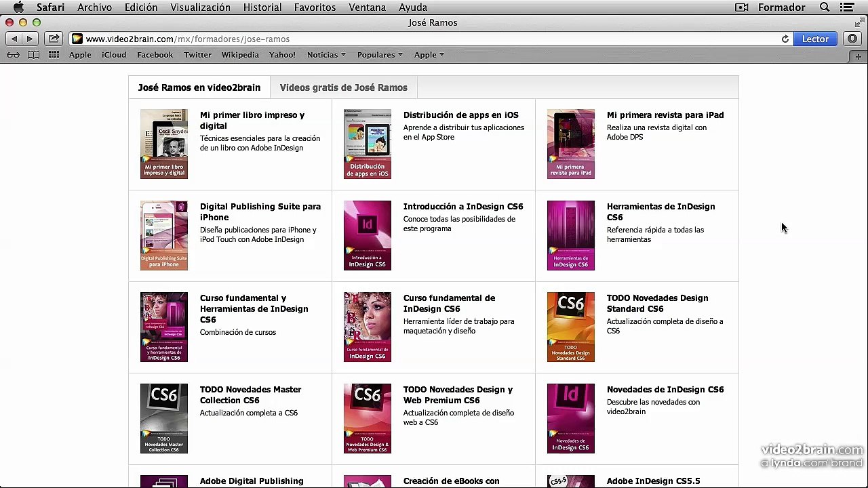Expand the Noticias bookmarks dropdown

pyautogui.click(x=326, y=55)
